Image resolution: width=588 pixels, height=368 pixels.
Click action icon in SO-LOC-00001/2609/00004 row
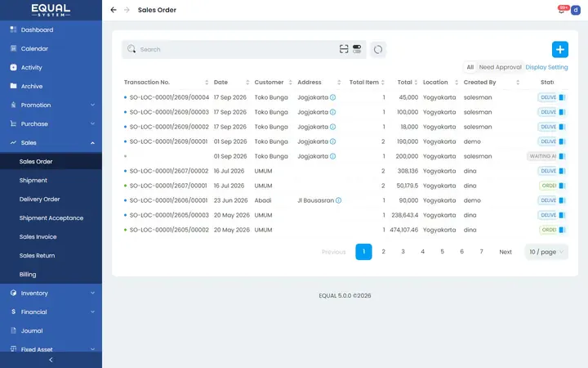(562, 97)
